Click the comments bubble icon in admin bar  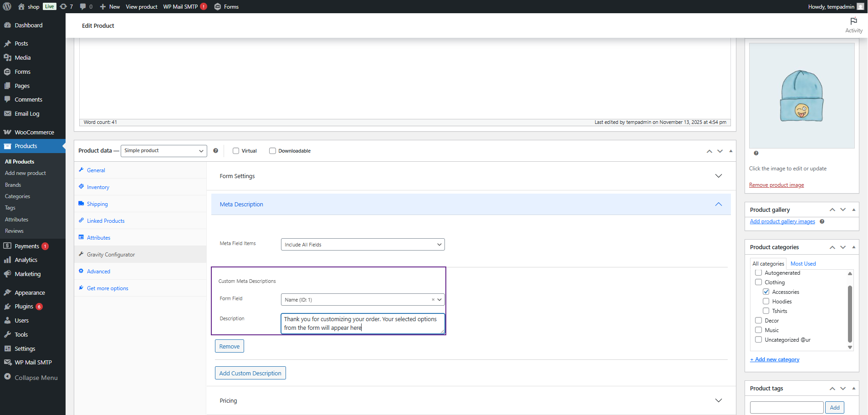[x=83, y=6]
